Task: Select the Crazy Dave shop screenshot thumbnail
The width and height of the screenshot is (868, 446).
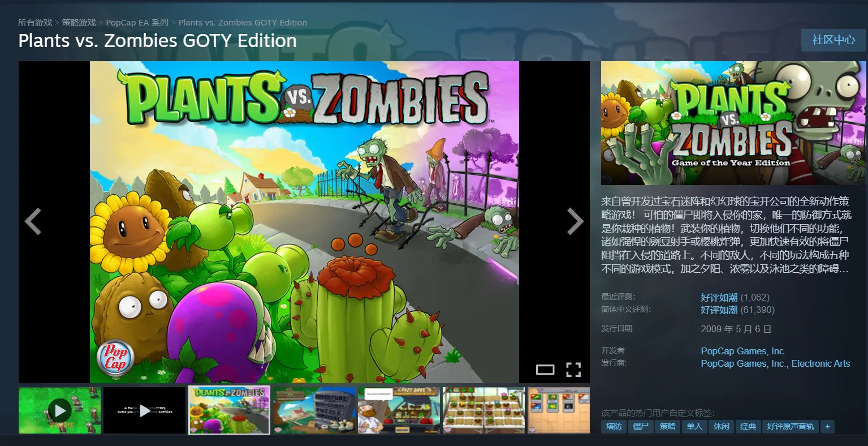Action: click(x=399, y=410)
